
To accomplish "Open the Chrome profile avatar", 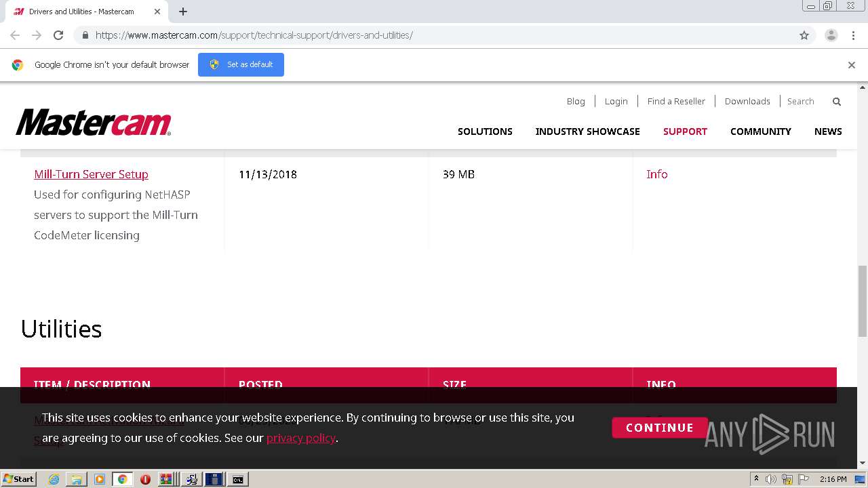I will pos(831,35).
